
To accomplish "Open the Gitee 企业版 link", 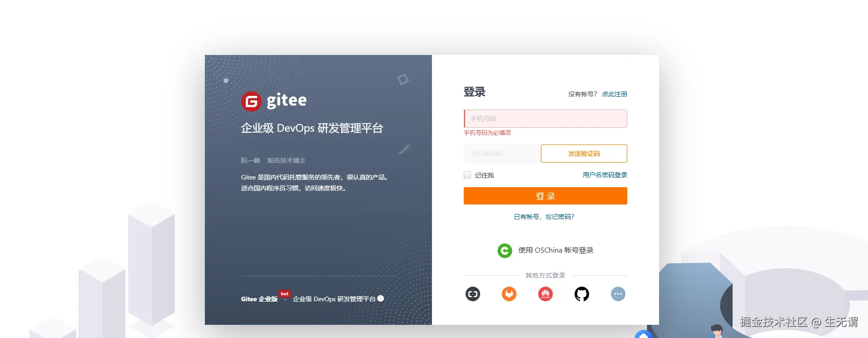I will click(259, 299).
